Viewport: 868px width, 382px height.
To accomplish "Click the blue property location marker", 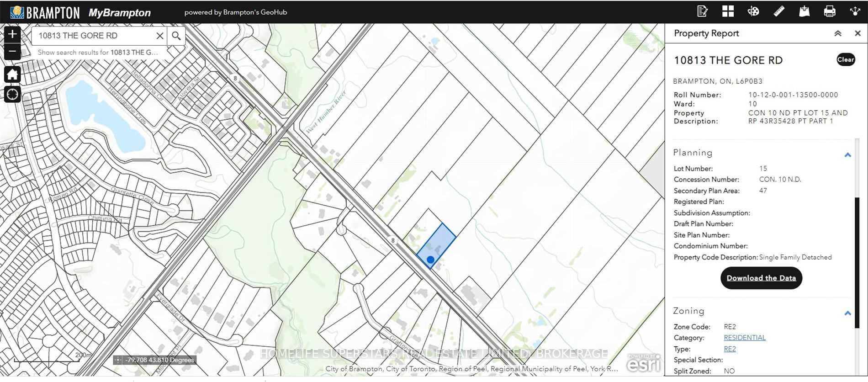I will tap(430, 260).
